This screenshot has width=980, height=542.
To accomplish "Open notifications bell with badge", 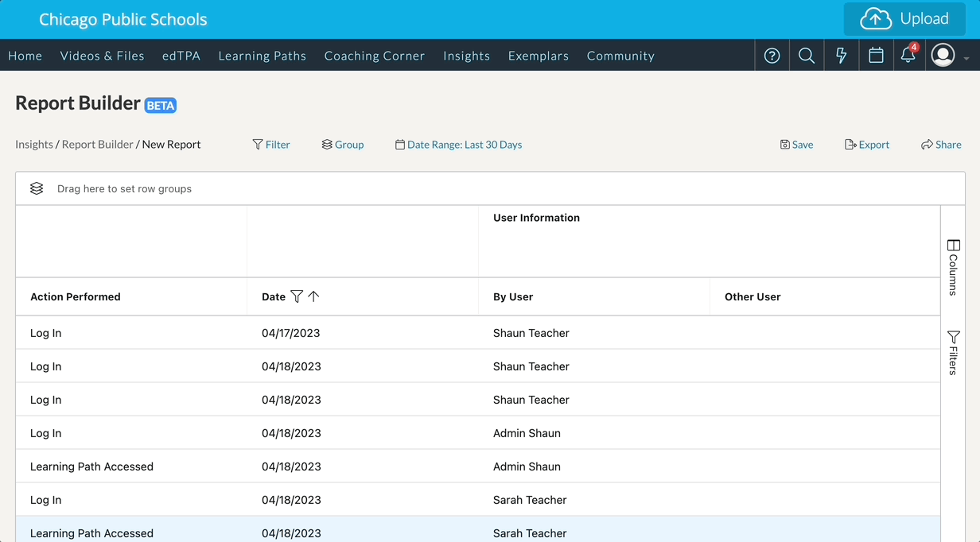I will 908,56.
